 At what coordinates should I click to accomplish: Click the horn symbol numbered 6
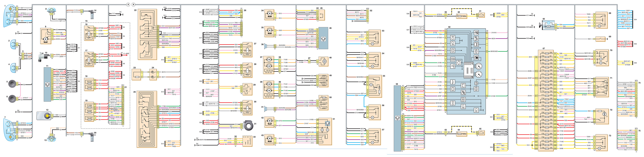click(x=12, y=99)
